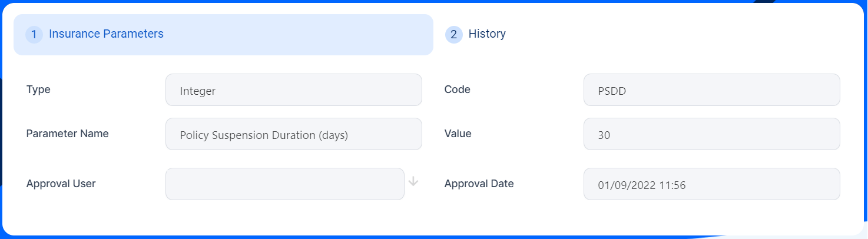Click the Approval User label
Image resolution: width=868 pixels, height=239 pixels.
(61, 184)
